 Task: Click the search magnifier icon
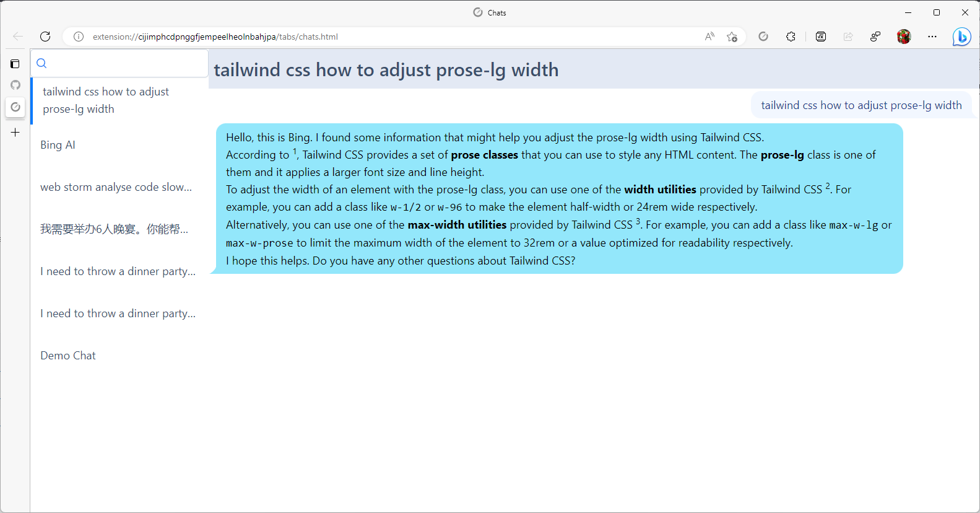pyautogui.click(x=41, y=63)
